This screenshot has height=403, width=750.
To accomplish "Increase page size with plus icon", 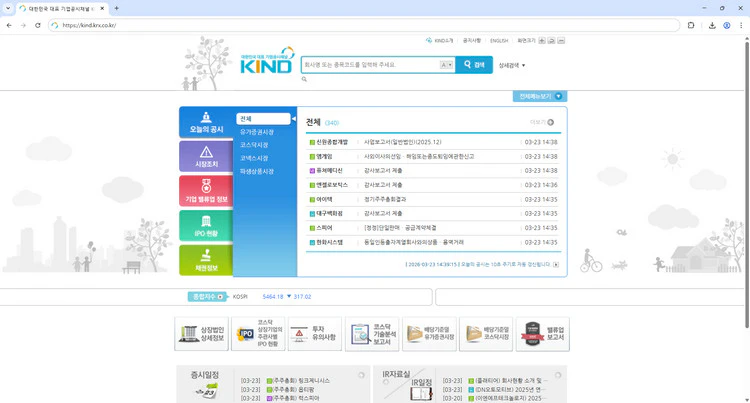I will click(x=542, y=41).
